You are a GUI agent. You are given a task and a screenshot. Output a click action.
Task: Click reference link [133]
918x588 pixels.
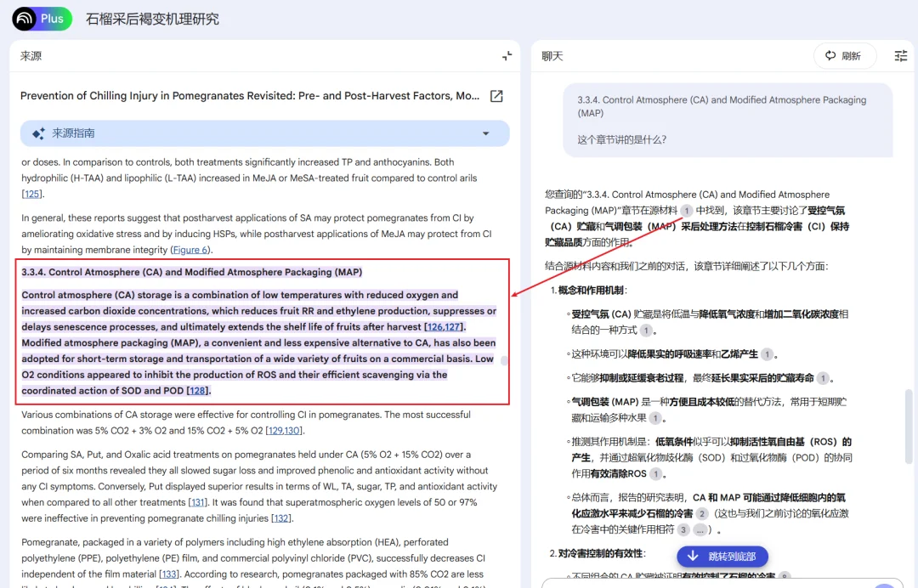(170, 574)
